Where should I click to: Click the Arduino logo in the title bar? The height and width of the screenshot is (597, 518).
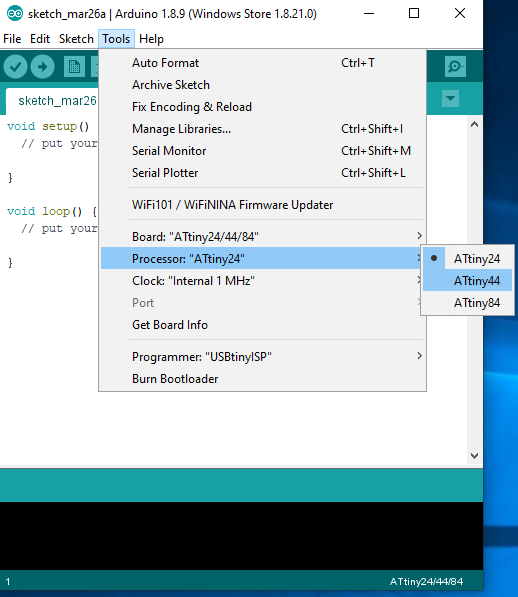tap(15, 14)
